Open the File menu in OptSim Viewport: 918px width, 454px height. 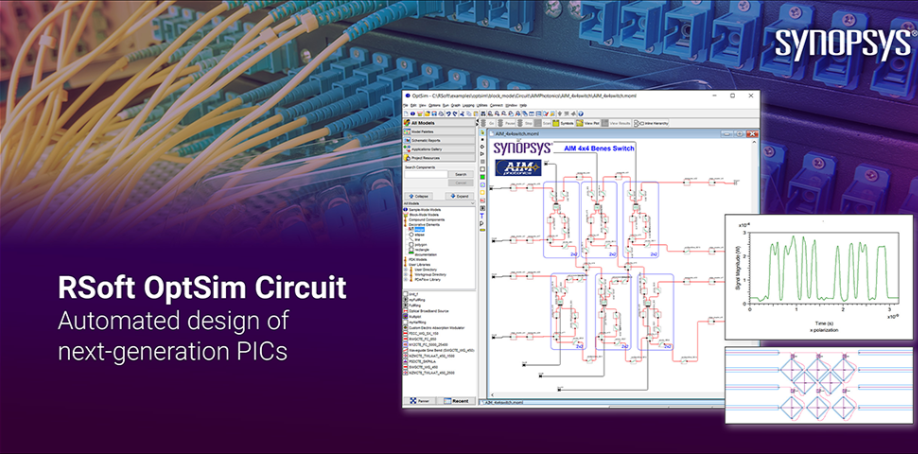[x=405, y=105]
